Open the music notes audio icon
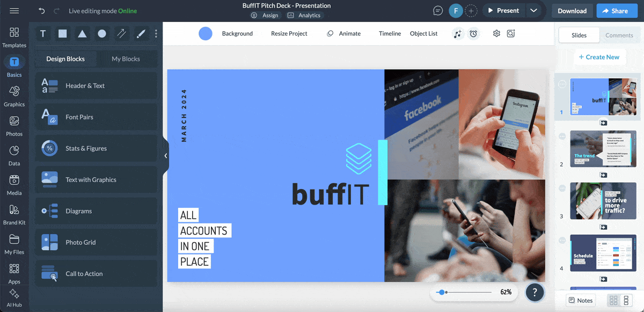The width and height of the screenshot is (644, 312). click(457, 34)
